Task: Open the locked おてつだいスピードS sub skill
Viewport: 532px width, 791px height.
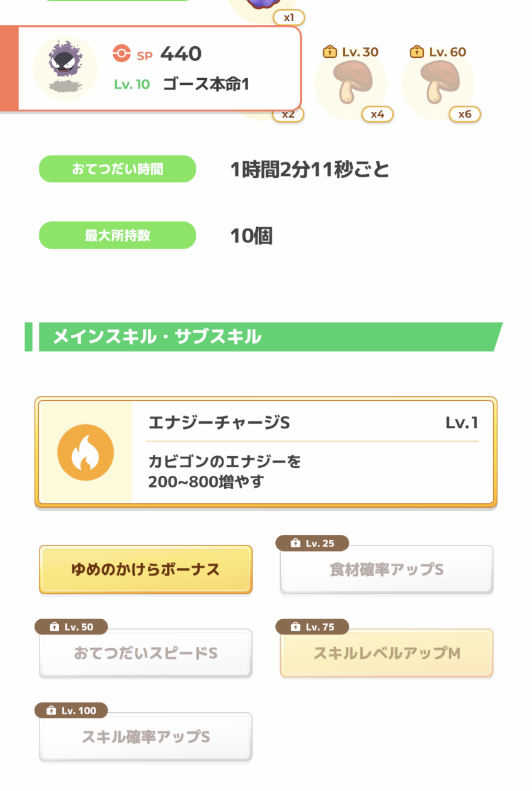Action: [x=145, y=653]
